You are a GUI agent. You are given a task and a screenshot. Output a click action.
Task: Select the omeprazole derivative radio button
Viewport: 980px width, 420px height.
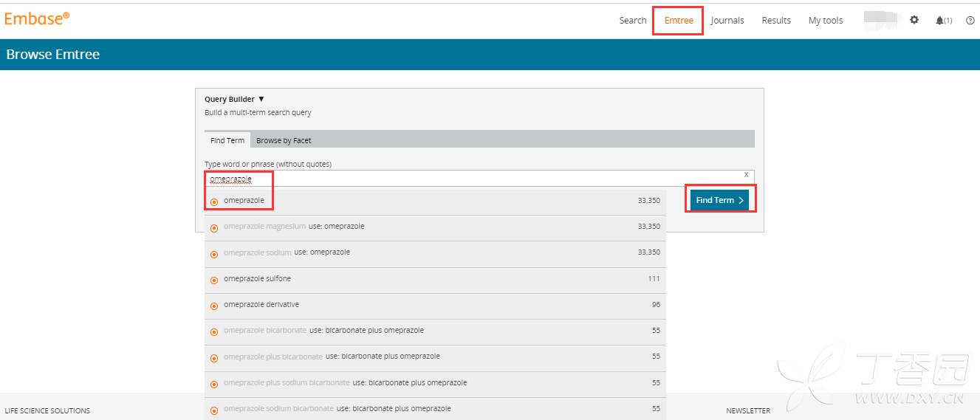pyautogui.click(x=214, y=306)
